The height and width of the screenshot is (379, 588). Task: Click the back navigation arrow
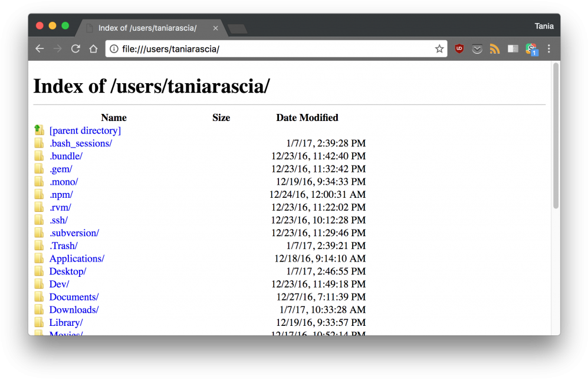(x=40, y=48)
